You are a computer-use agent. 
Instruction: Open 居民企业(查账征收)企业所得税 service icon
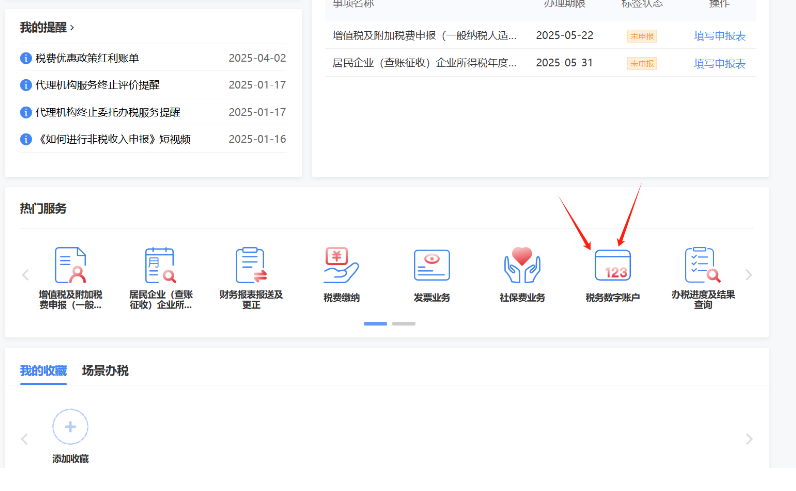[x=160, y=265]
